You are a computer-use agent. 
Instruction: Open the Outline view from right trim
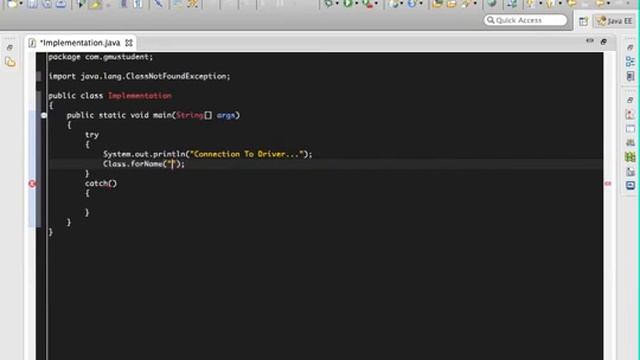pos(630,61)
